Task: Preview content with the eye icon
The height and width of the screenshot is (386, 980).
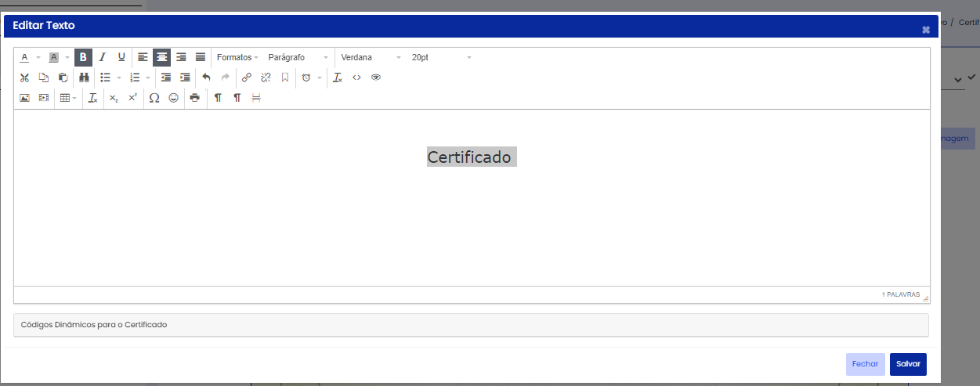Action: pos(376,78)
